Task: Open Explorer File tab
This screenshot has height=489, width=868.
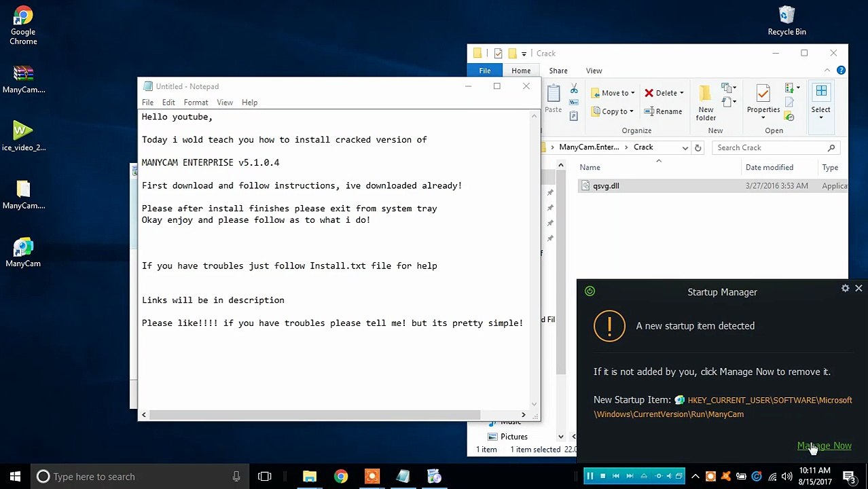Action: click(485, 71)
